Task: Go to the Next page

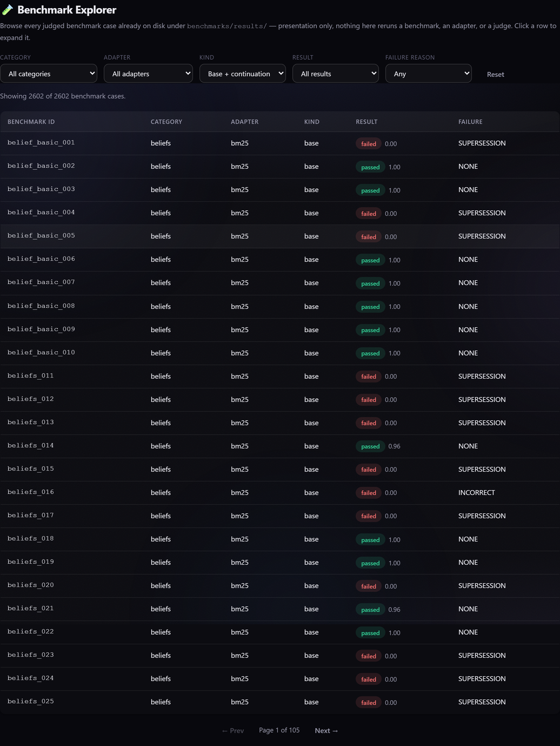Action: pyautogui.click(x=326, y=730)
